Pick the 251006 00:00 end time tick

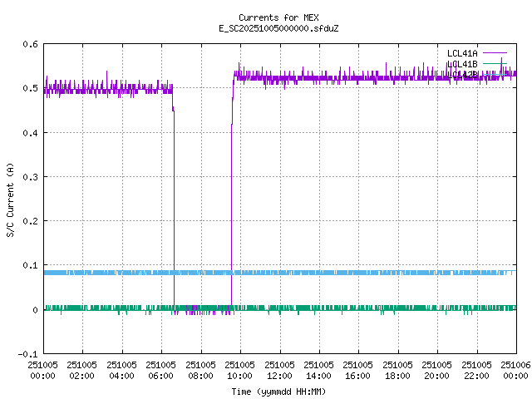click(515, 370)
